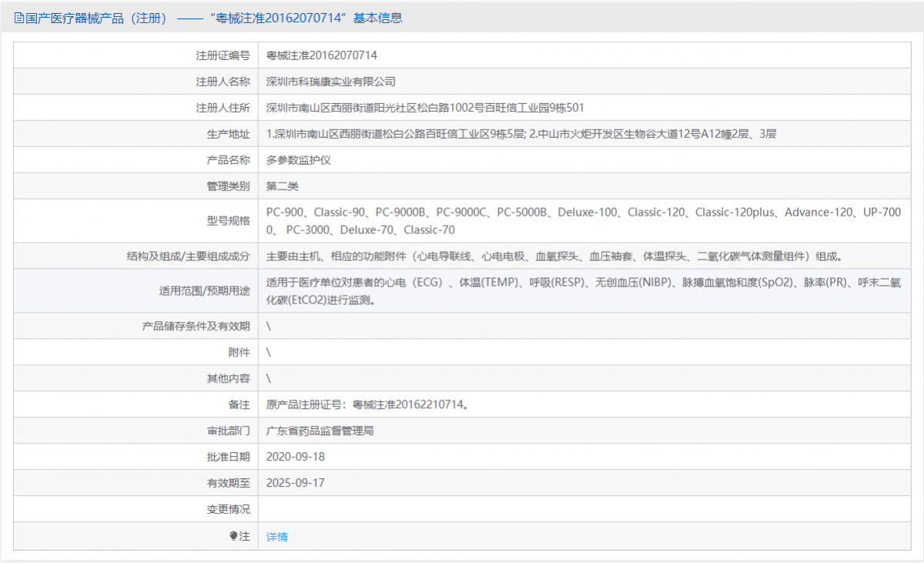Select the production address value row

point(521,134)
